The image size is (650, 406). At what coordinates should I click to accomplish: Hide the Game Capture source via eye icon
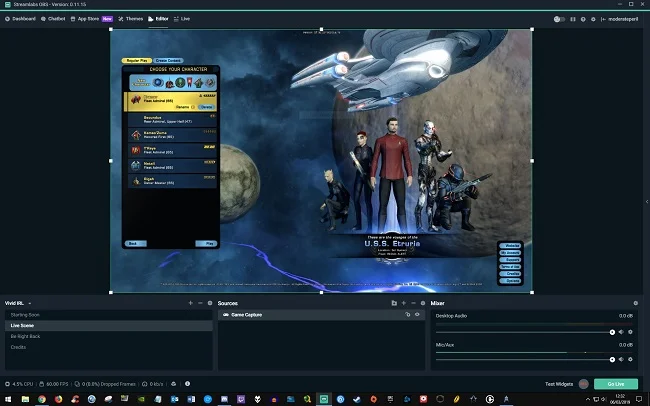[417, 315]
